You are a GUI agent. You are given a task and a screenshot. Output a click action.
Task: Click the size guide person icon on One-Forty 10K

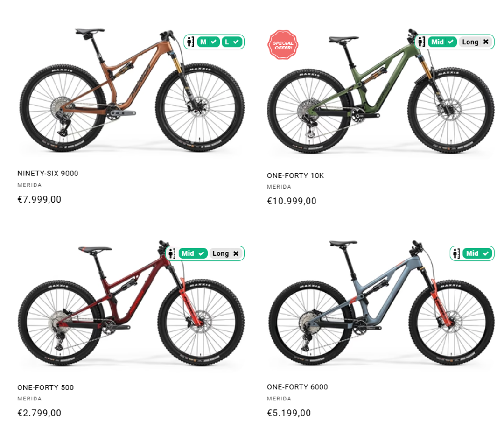[x=421, y=42]
